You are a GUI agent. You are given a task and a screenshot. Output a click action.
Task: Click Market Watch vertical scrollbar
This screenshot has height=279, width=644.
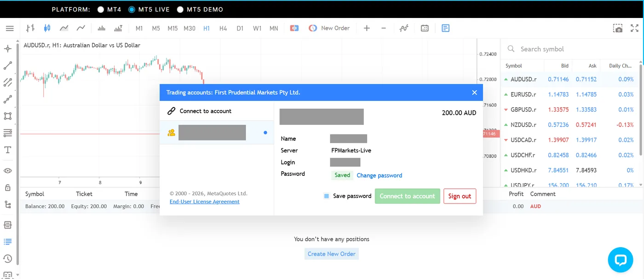point(642,110)
